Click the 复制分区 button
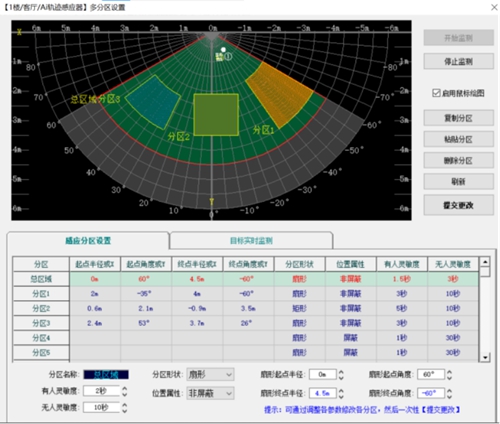Screen dimensions: 500x424 click(x=458, y=118)
